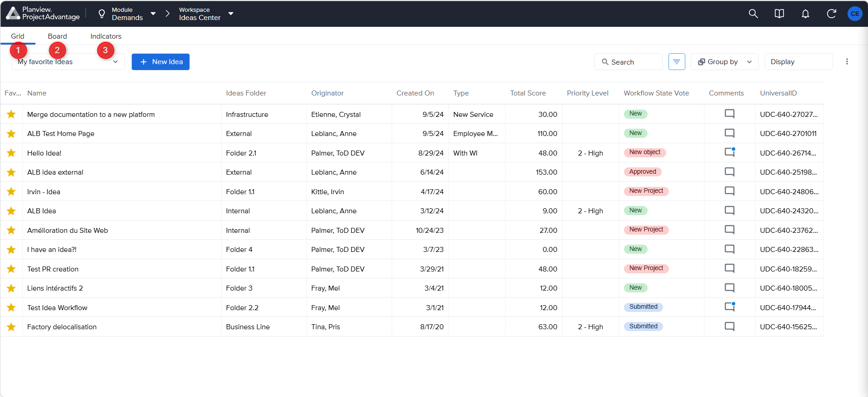Screen dimensions: 868x397
Task: Open the Group by dropdown
Action: (724, 62)
